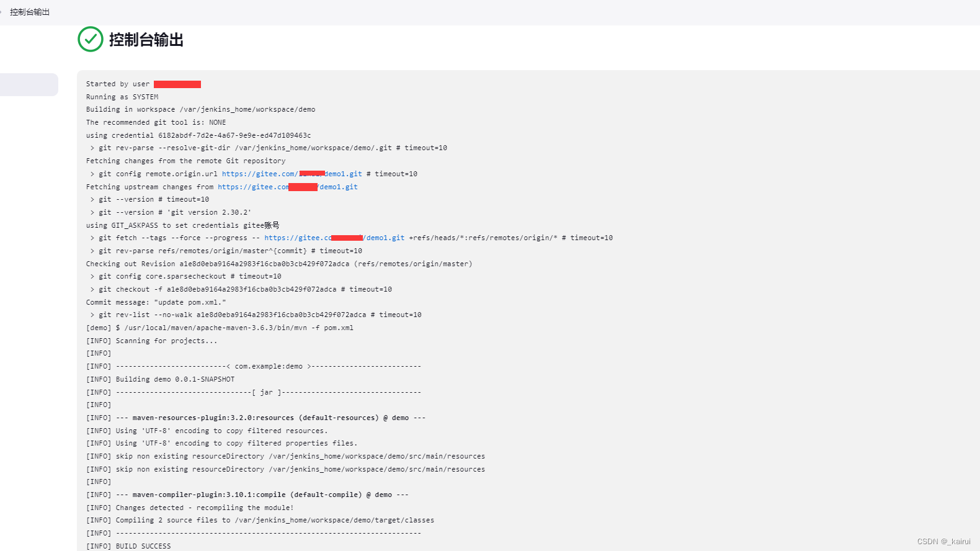Click '[INFO] Scanning for projects...' line
This screenshot has width=980, height=551.
click(x=152, y=341)
